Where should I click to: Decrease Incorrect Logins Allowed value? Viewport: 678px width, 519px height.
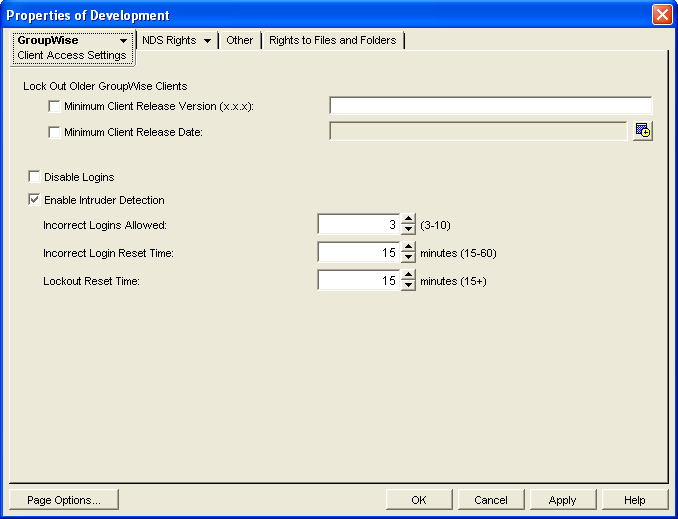tap(408, 229)
